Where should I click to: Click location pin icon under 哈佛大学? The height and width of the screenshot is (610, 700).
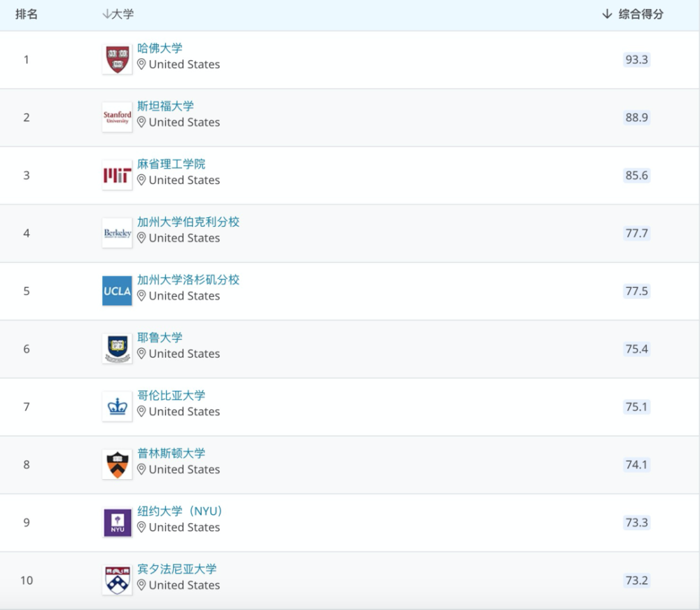coord(141,64)
